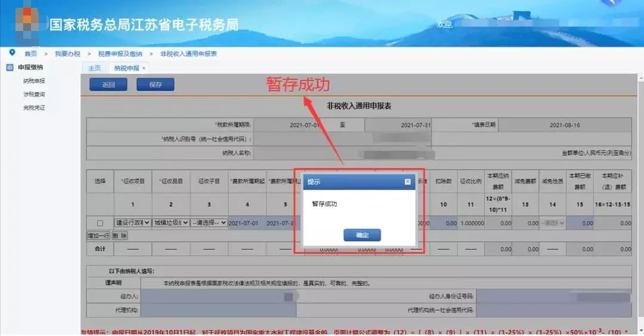Click the 删除 row button
Image resolution: width=644 pixels, height=336 pixels.
click(x=120, y=235)
